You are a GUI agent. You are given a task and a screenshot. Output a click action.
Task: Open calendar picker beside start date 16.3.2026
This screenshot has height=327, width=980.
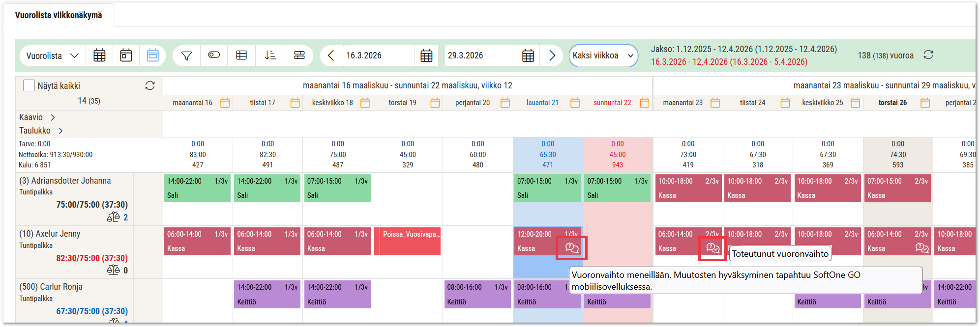[426, 55]
